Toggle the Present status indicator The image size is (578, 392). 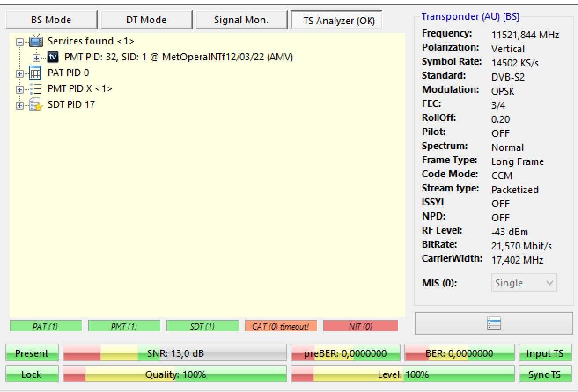pos(32,353)
